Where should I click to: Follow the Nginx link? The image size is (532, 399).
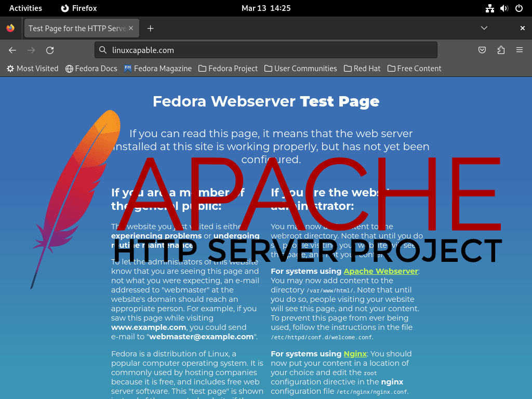point(355,353)
